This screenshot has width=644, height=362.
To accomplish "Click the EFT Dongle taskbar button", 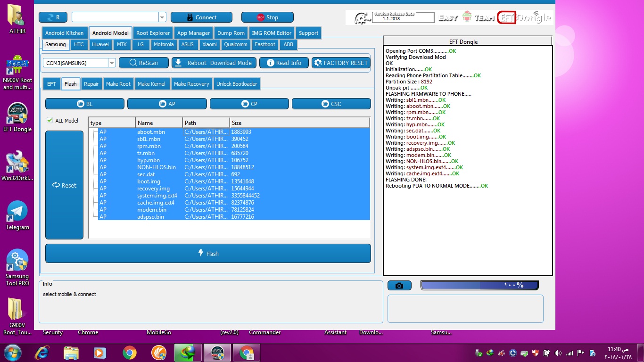I will click(217, 353).
